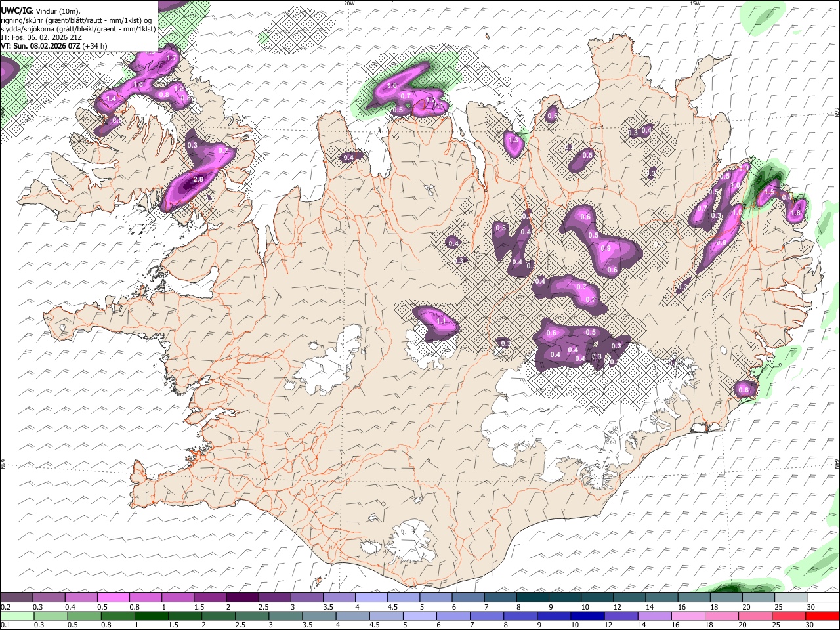Click the '(+34 h)' forecast offset text

(x=95, y=46)
